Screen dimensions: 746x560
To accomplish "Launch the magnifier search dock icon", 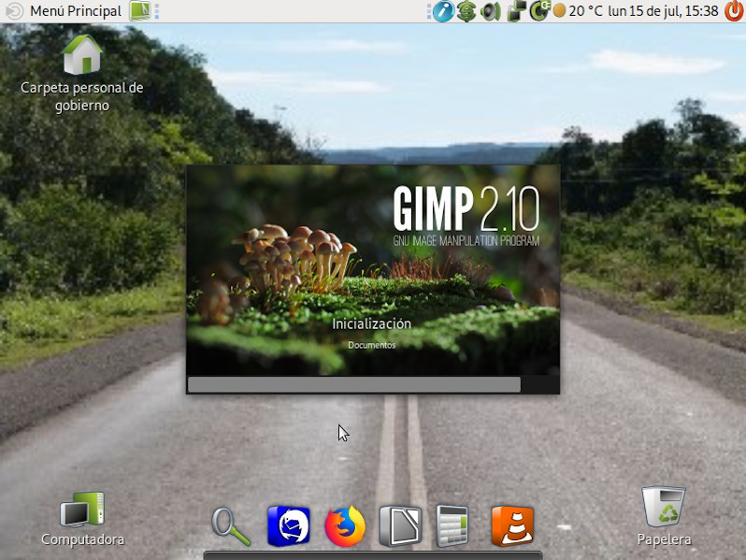I will tap(231, 526).
